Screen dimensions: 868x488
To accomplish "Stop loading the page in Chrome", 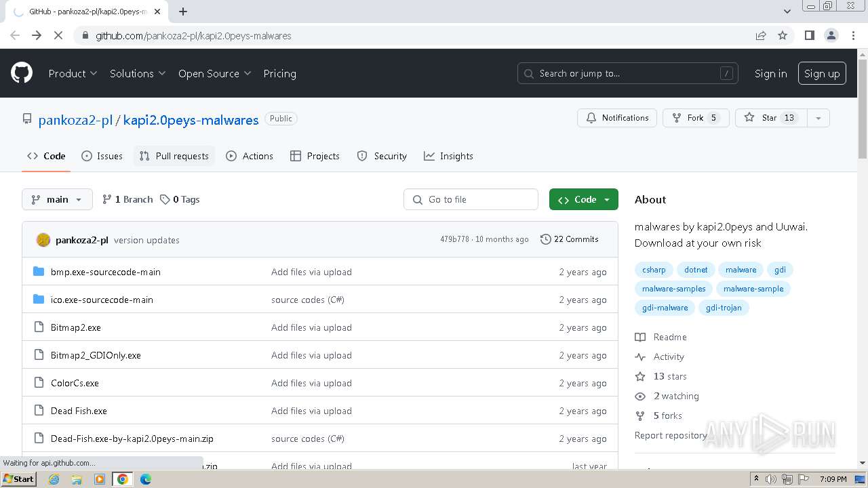I will click(x=58, y=35).
